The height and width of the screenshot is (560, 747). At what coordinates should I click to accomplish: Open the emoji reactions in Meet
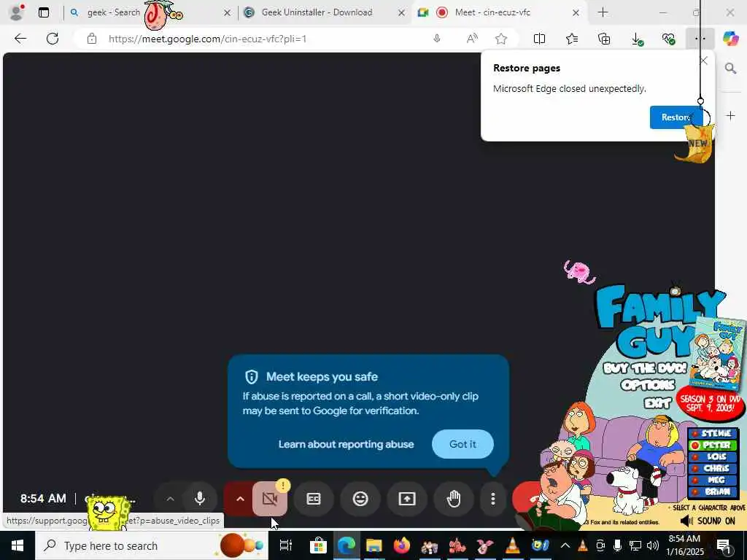[360, 499]
